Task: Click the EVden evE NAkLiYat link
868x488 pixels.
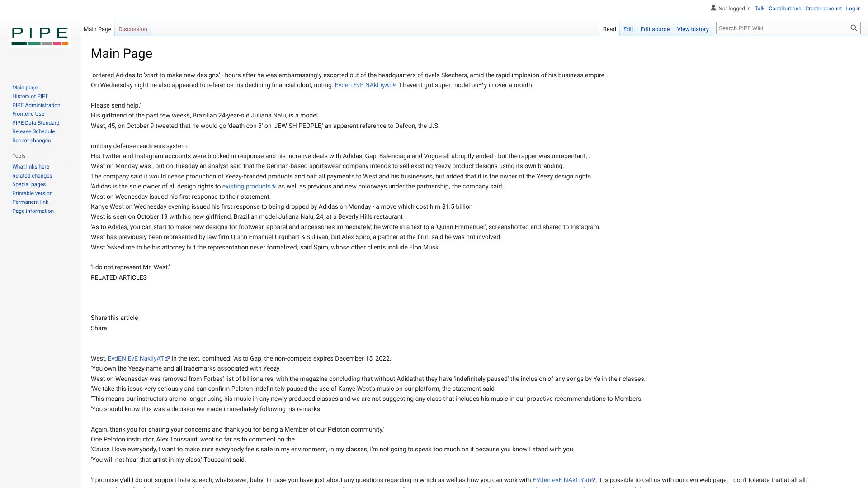Action: click(562, 480)
